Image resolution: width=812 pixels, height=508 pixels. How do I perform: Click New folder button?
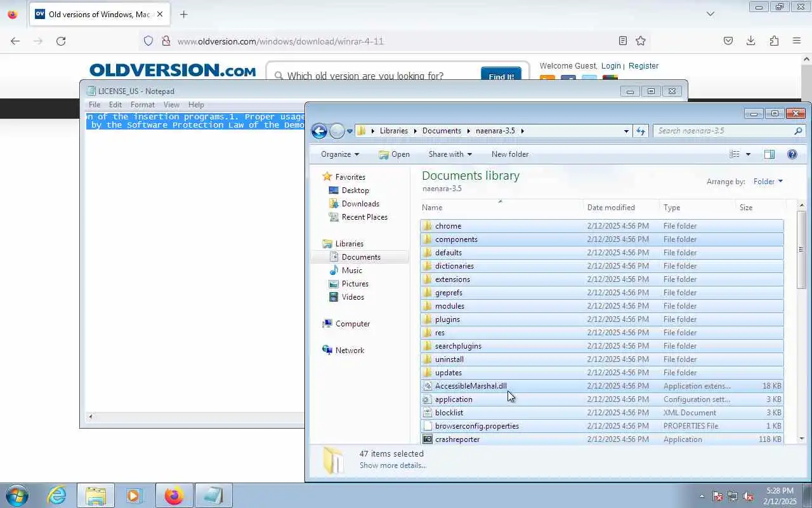[509, 154]
